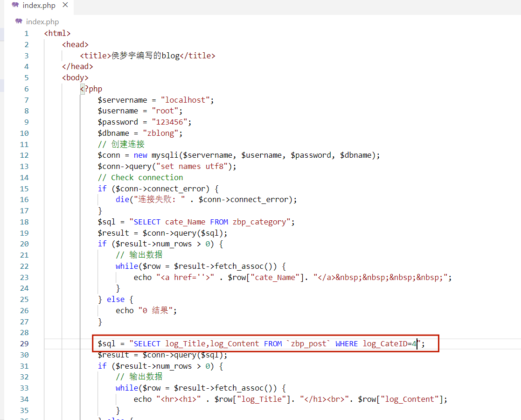Screen dimensions: 521x420
Task: Click num_rows on line 31
Action: click(174, 366)
